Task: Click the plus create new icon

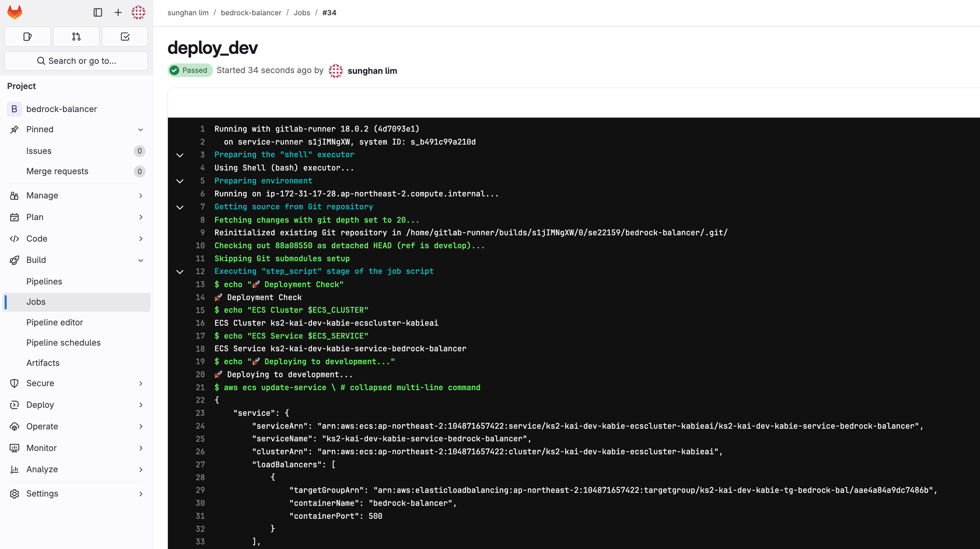Action: (x=118, y=13)
